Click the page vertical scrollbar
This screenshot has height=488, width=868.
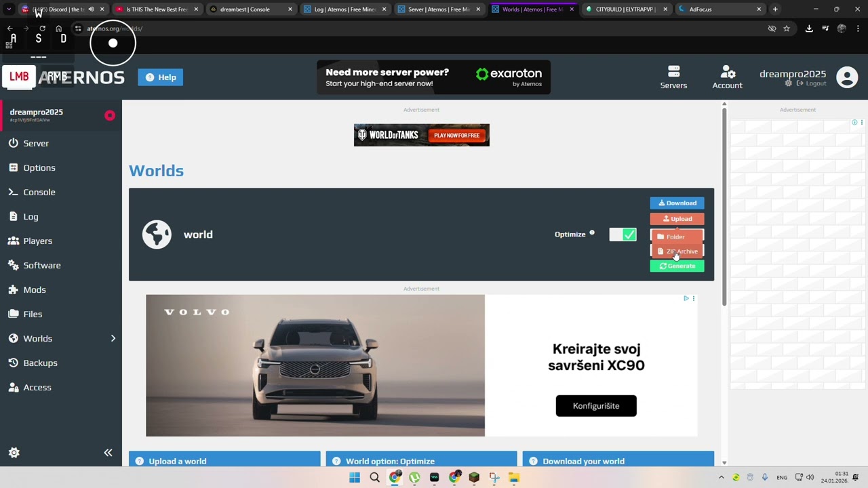pos(724,206)
